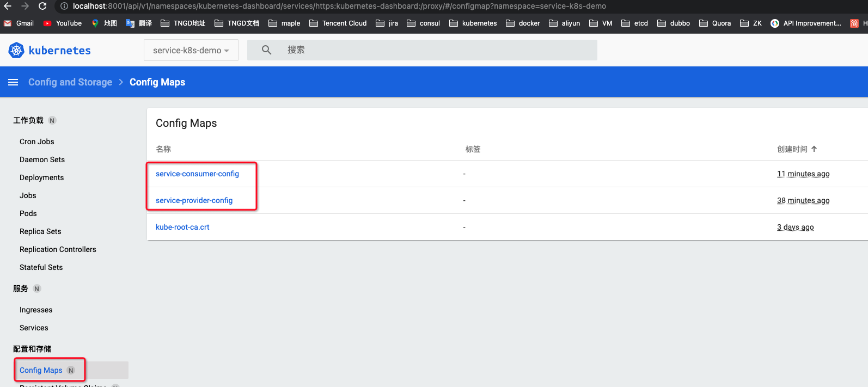This screenshot has height=387, width=868.
Task: Click the 11 minutes ago timestamp
Action: tap(803, 174)
